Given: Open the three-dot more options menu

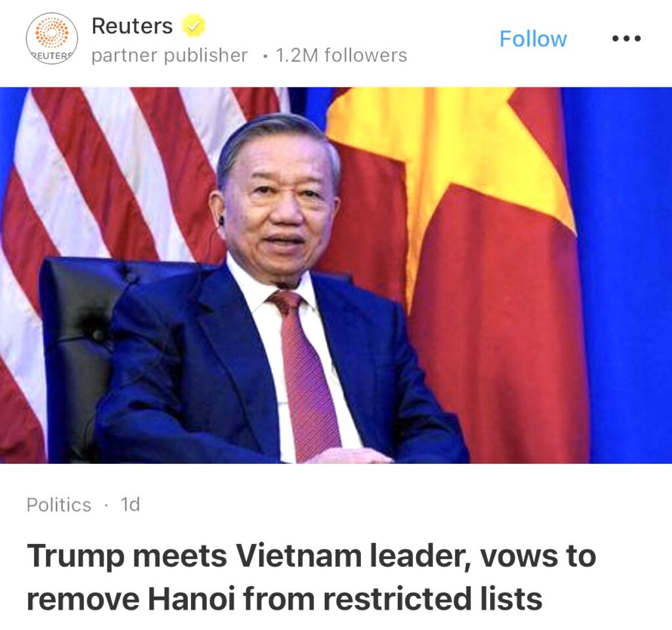Looking at the screenshot, I should [x=626, y=39].
